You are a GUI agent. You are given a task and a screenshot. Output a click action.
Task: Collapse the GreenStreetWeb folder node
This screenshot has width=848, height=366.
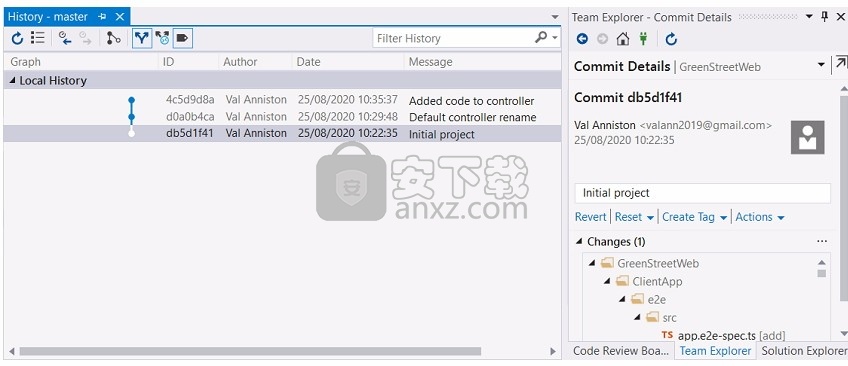pyautogui.click(x=592, y=263)
